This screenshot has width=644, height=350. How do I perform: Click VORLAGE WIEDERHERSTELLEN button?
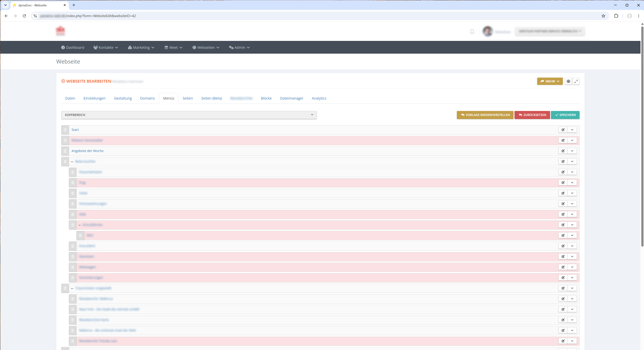(485, 115)
